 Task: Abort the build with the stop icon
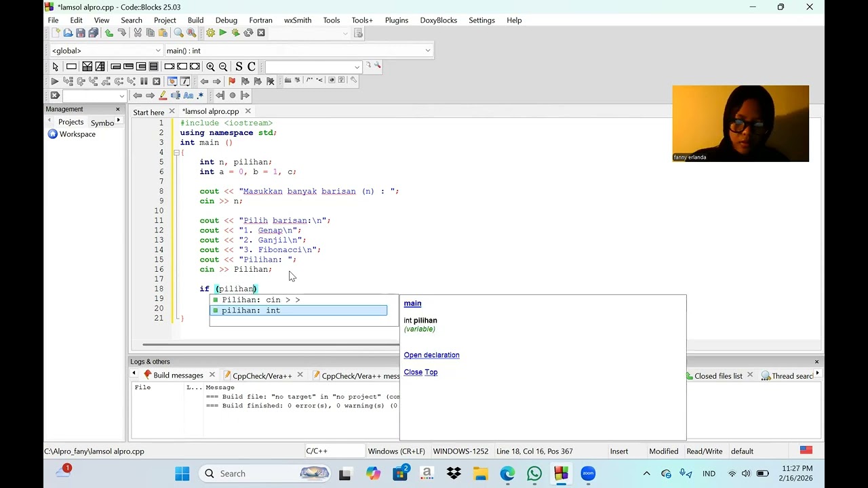(x=261, y=33)
